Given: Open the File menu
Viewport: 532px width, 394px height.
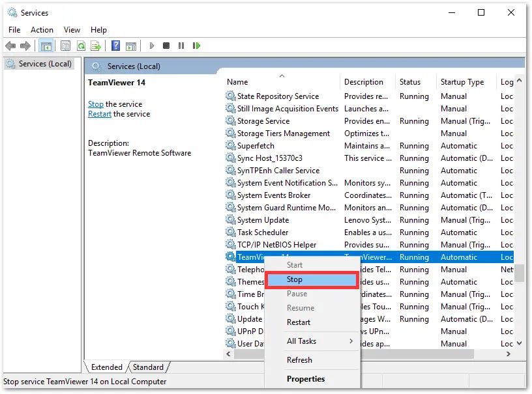Looking at the screenshot, I should pyautogui.click(x=14, y=30).
